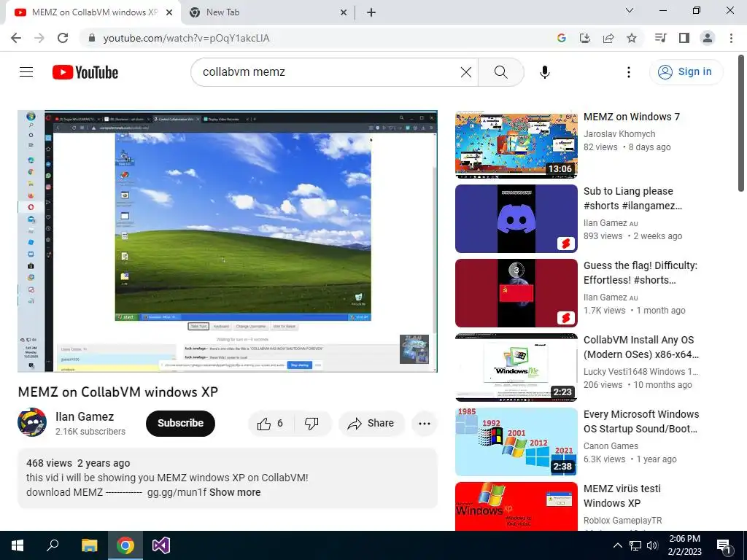Bookmark this tab with star
The height and width of the screenshot is (560, 747).
[x=632, y=38]
